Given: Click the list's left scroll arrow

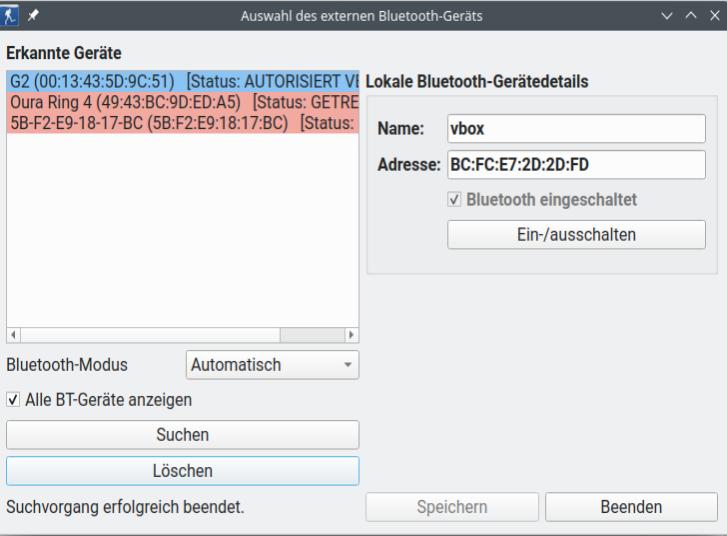Looking at the screenshot, I should click(13, 335).
